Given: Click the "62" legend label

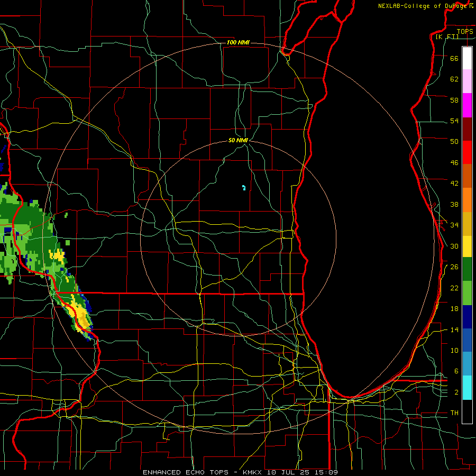Looking at the screenshot, I should pos(454,79).
